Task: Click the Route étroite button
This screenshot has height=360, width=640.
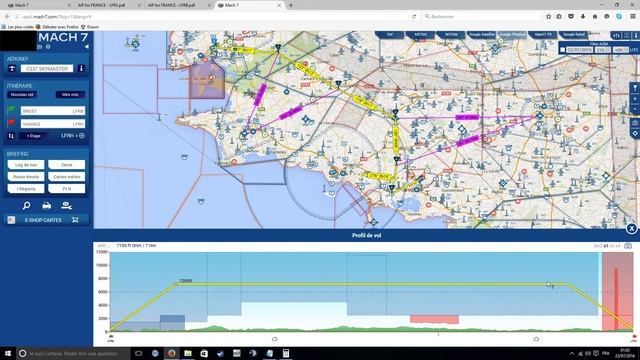Action: tap(26, 177)
